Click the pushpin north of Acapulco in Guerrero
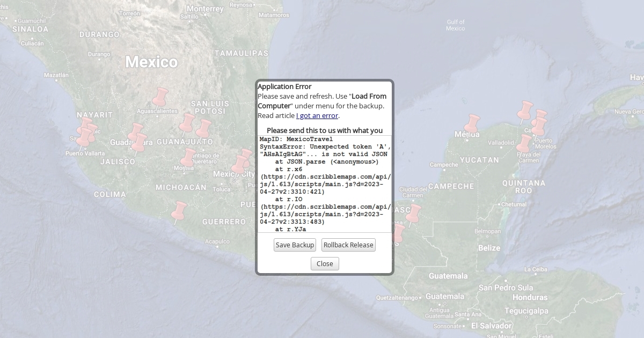Viewport: 644px width, 338px height. coord(178,212)
